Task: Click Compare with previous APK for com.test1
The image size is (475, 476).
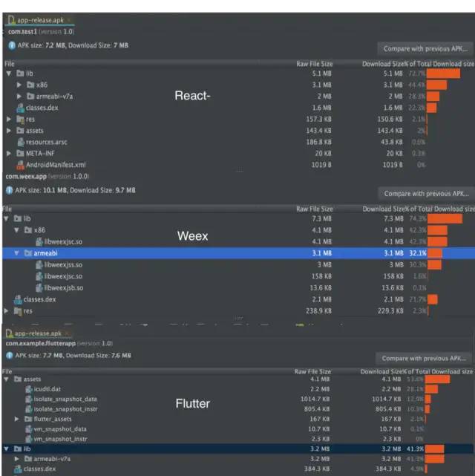Action: (425, 48)
